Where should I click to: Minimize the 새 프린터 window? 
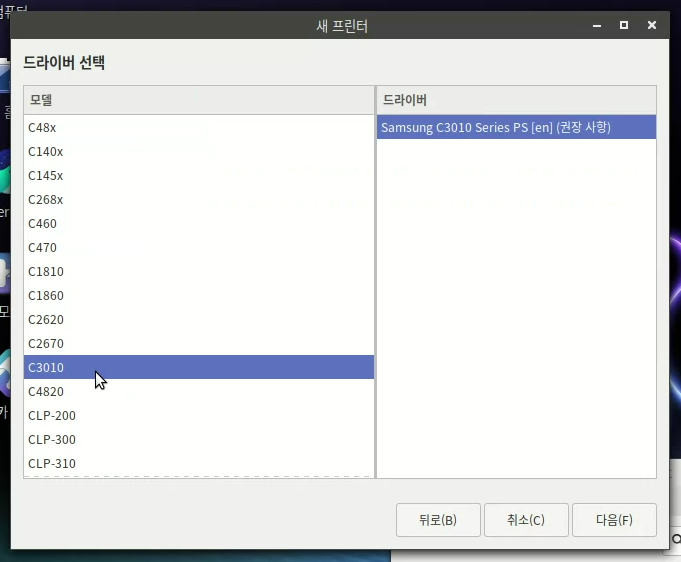pyautogui.click(x=597, y=26)
